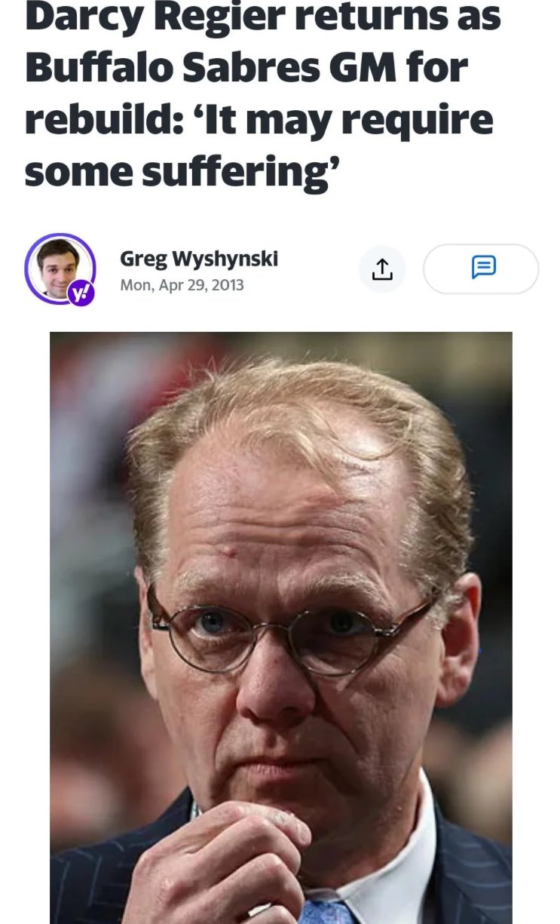Open the author's circular profile photo
The width and height of the screenshot is (560, 924).
coord(59,266)
